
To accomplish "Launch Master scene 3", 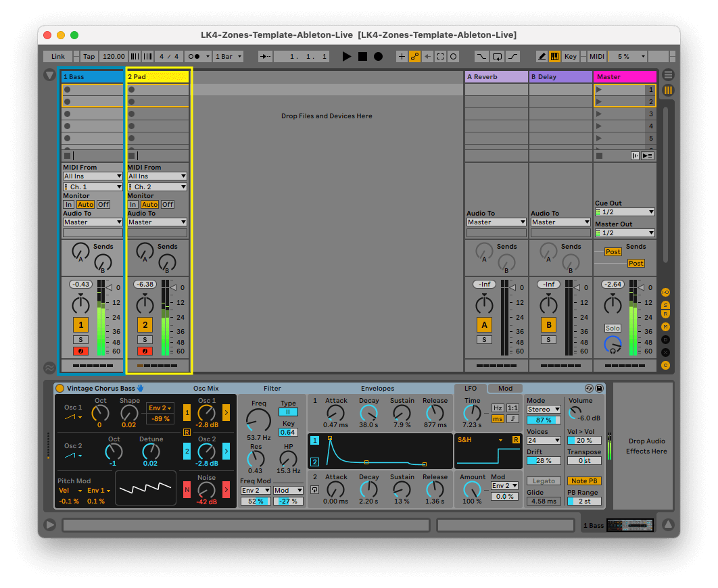I will pyautogui.click(x=598, y=114).
